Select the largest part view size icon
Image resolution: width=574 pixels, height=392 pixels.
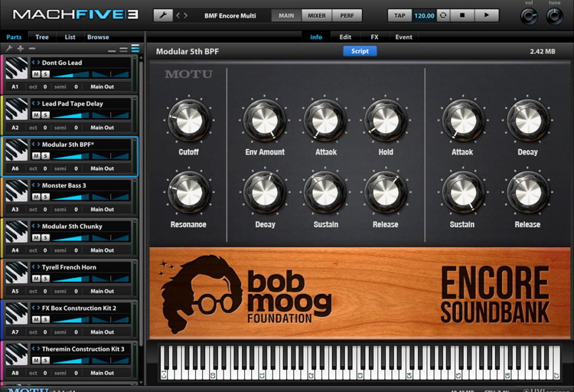[136, 48]
